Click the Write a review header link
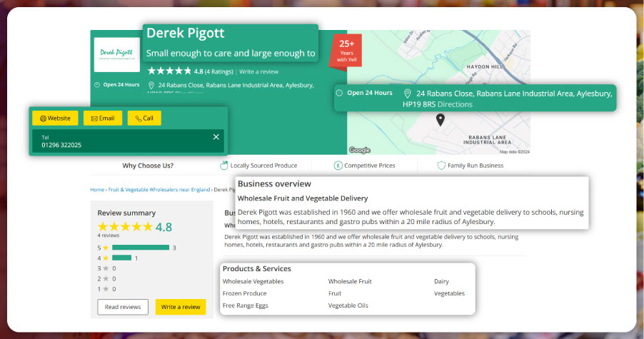The image size is (644, 339). [258, 72]
